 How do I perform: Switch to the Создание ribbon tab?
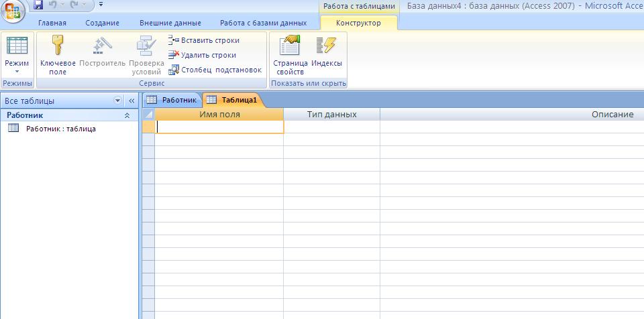(102, 23)
